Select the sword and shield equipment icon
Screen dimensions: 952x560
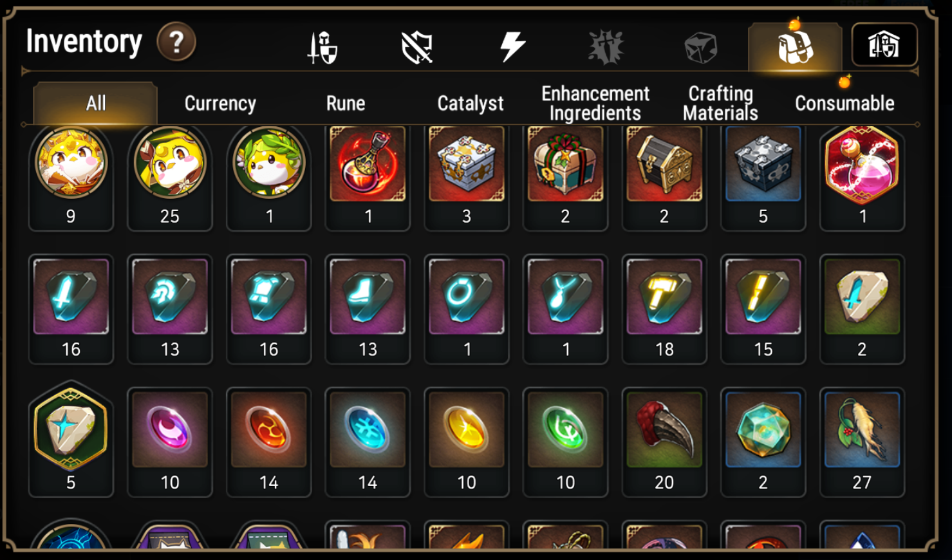click(x=322, y=48)
